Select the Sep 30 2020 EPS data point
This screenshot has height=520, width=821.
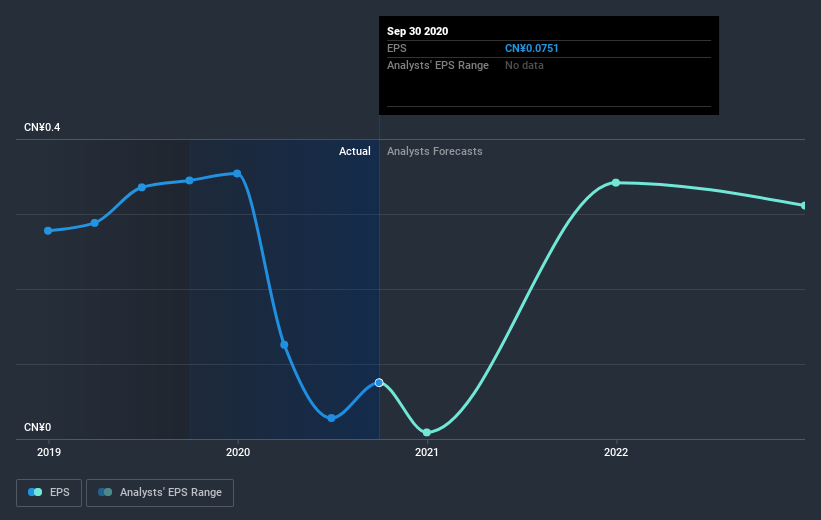[x=379, y=383]
